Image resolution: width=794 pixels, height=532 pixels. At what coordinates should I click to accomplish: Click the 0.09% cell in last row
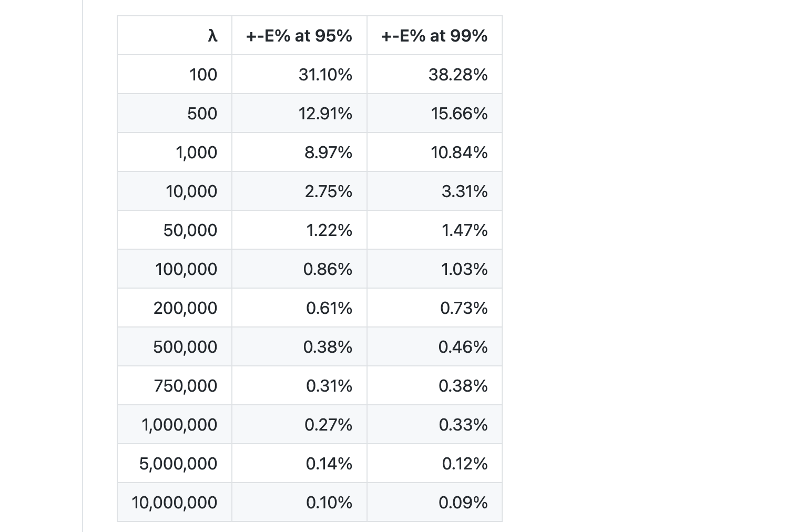click(x=463, y=503)
